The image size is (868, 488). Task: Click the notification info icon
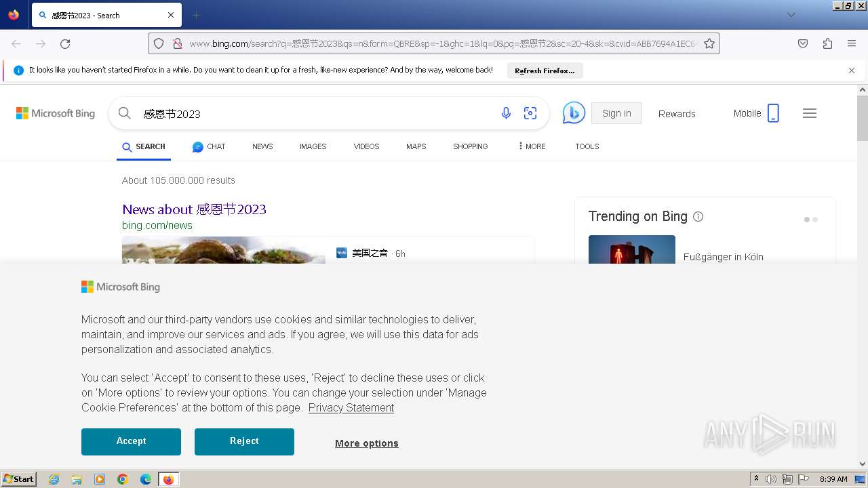tap(18, 70)
